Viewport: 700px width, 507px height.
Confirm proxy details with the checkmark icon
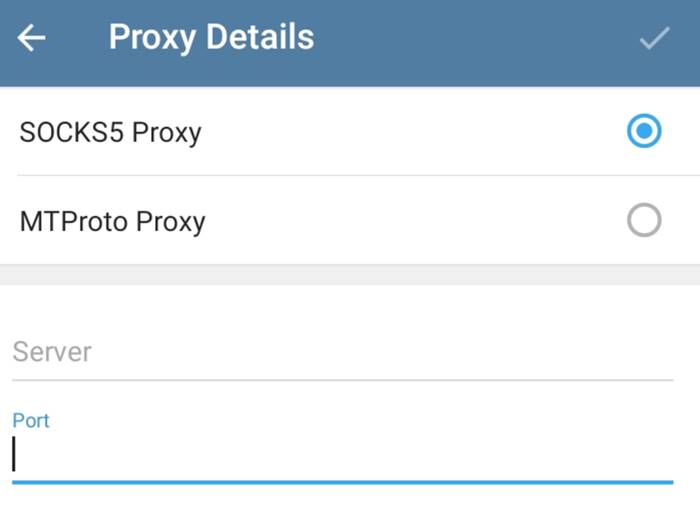pos(654,38)
